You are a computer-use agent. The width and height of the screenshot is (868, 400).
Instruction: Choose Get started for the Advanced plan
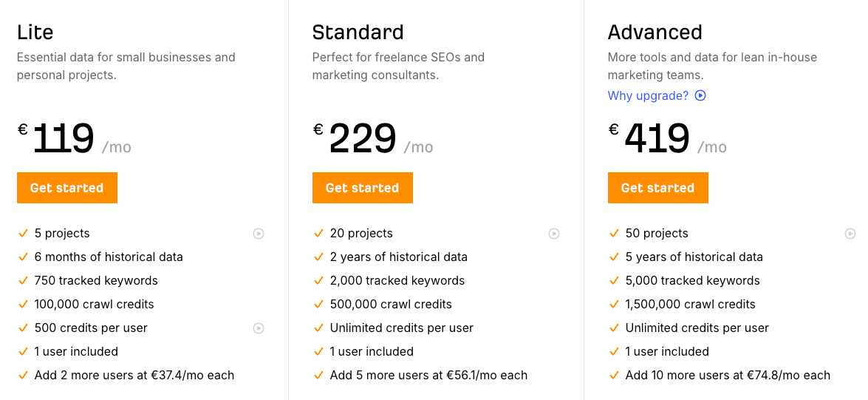click(x=657, y=188)
